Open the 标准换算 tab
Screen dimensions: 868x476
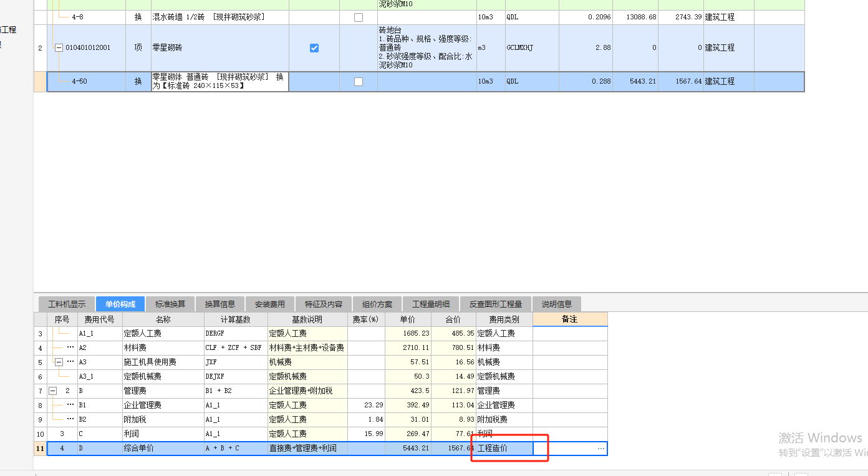point(170,304)
